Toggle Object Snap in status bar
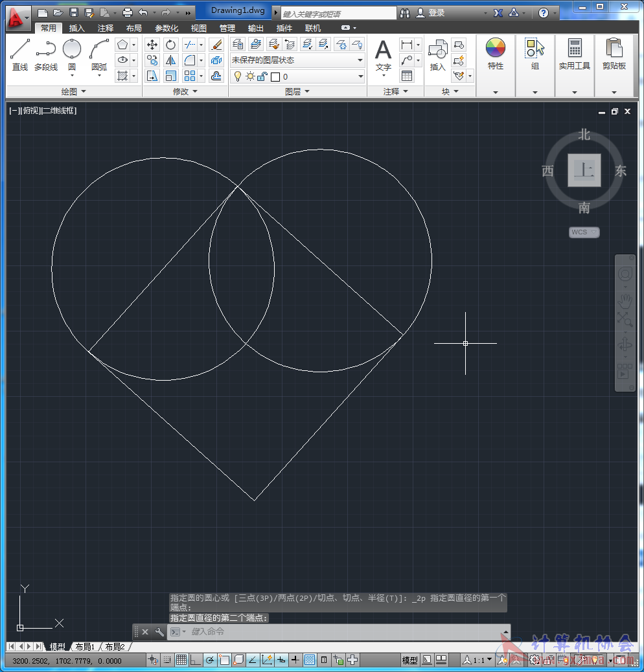Viewport: 644px width, 672px height. pos(224,660)
